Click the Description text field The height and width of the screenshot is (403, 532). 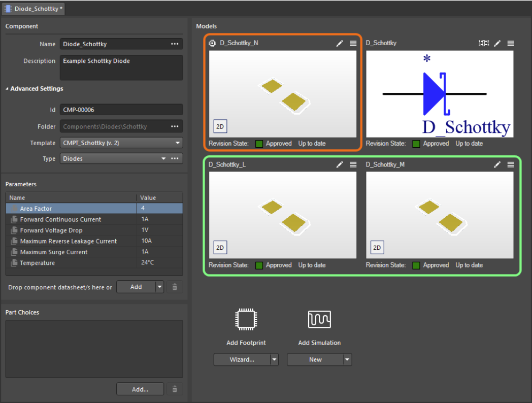coord(121,68)
